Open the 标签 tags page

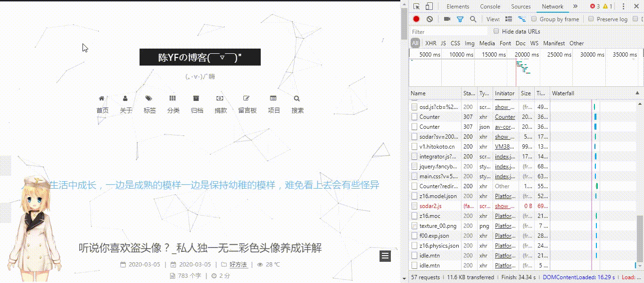(x=150, y=104)
